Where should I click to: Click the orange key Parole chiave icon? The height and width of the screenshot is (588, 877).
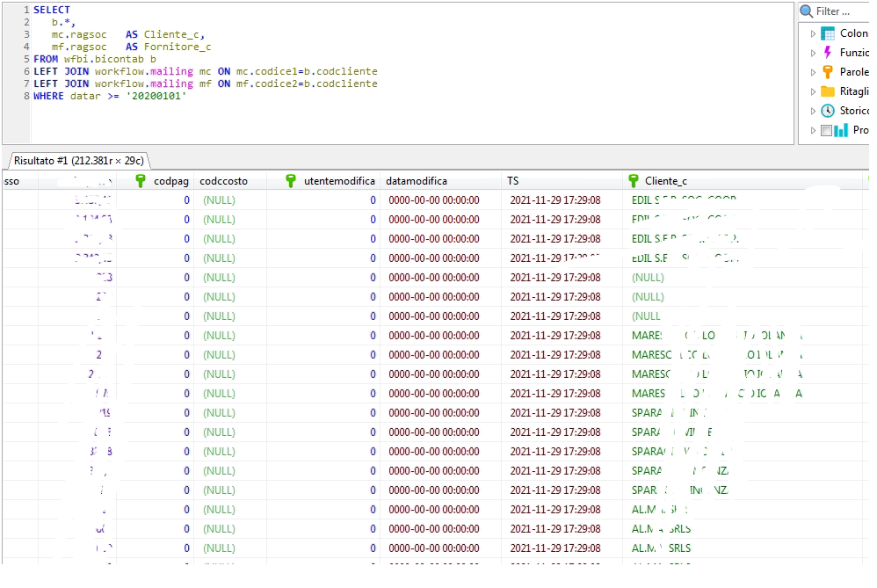click(828, 72)
